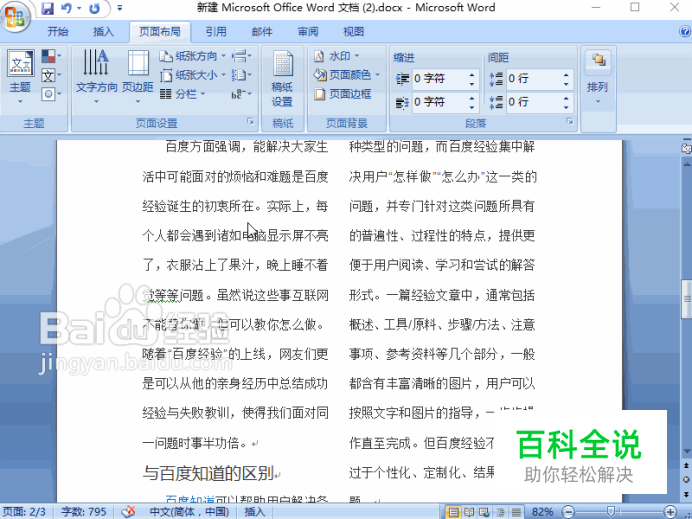Expand the undo history dropdown arrow
Image resolution: width=692 pixels, height=519 pixels.
pyautogui.click(x=79, y=8)
